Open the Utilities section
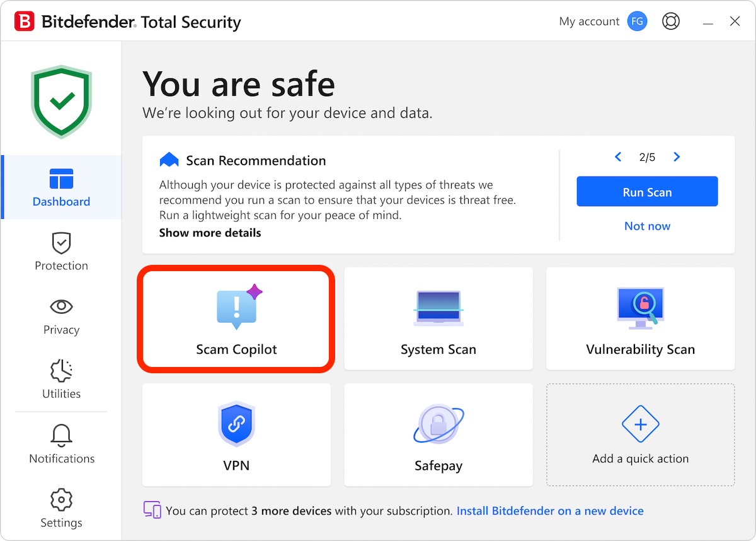Viewport: 756px width, 541px height. coord(61,380)
